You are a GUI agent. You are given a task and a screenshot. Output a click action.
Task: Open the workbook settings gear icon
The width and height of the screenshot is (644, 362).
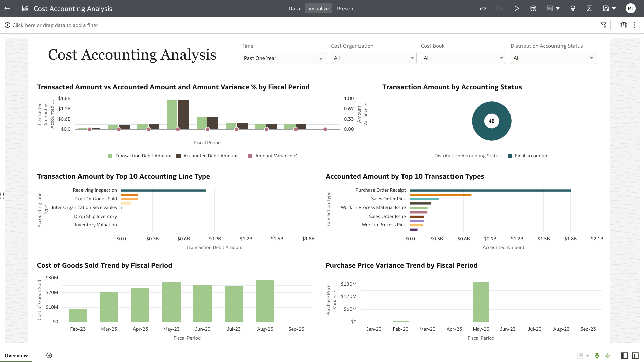tap(623, 25)
